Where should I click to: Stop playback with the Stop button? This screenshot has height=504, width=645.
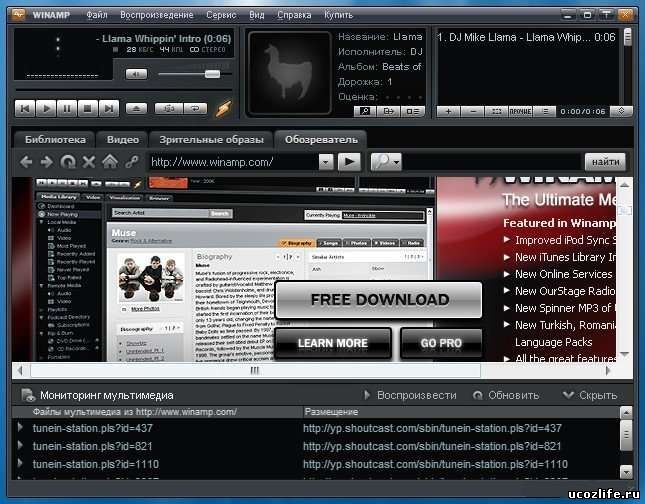pyautogui.click(x=88, y=109)
